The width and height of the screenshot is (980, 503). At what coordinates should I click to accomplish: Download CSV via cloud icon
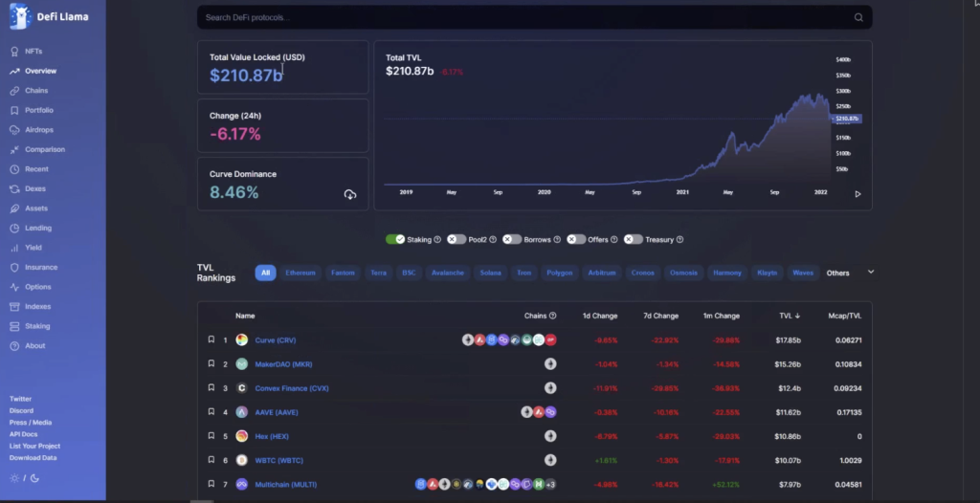coord(350,194)
